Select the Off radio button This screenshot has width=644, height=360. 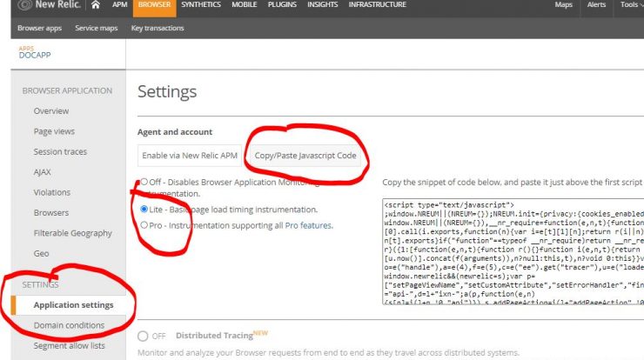click(x=144, y=182)
